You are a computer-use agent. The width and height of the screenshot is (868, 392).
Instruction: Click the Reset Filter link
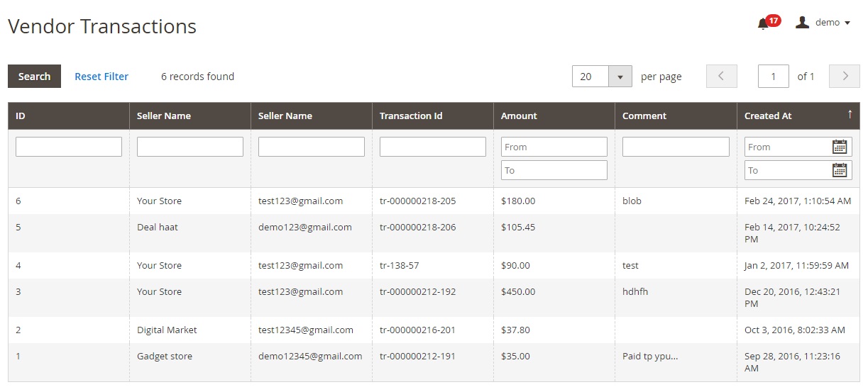(x=101, y=77)
